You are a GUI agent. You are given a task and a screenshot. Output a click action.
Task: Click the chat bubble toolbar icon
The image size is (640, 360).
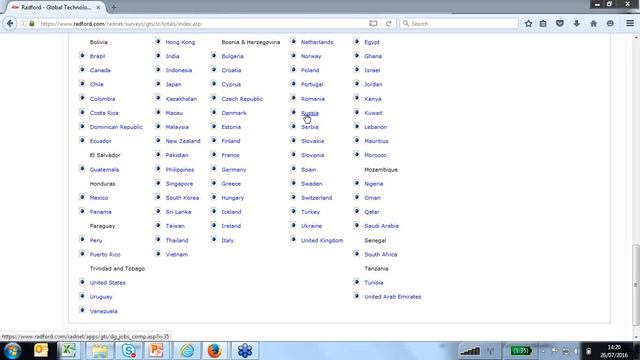coord(610,24)
